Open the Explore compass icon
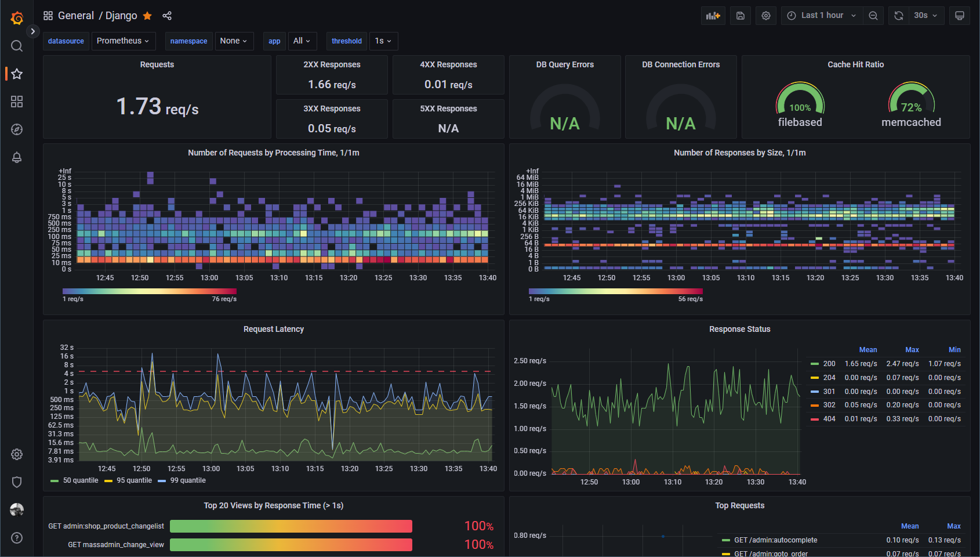This screenshot has height=557, width=980. pos(17,129)
